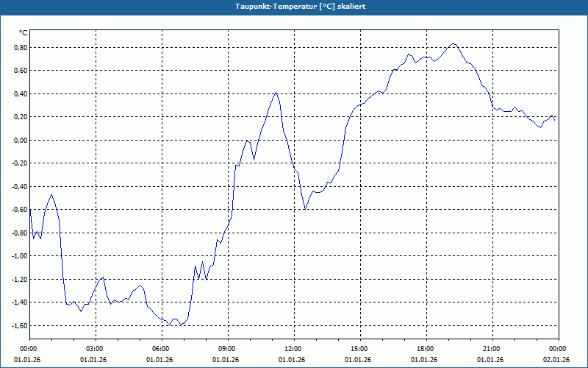Click the -1,60 y-axis label
This screenshot has height=368, width=588.
19,326
